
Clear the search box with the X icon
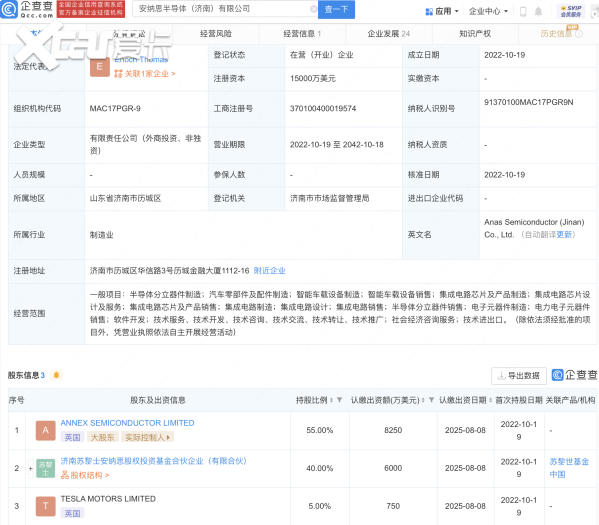click(313, 9)
